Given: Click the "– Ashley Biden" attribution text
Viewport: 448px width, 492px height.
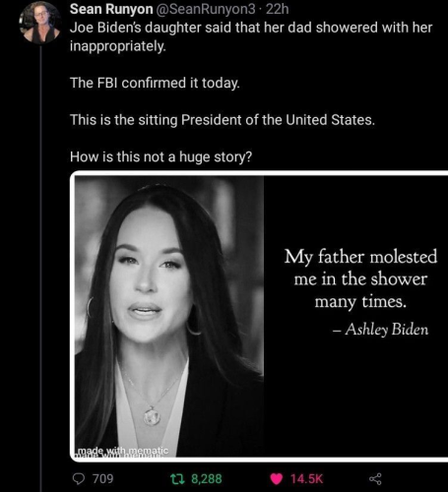Looking at the screenshot, I should coord(380,329).
